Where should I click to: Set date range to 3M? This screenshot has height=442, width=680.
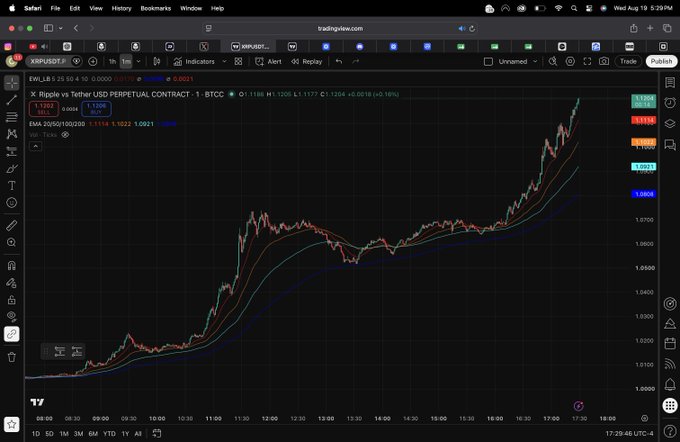tap(78, 433)
